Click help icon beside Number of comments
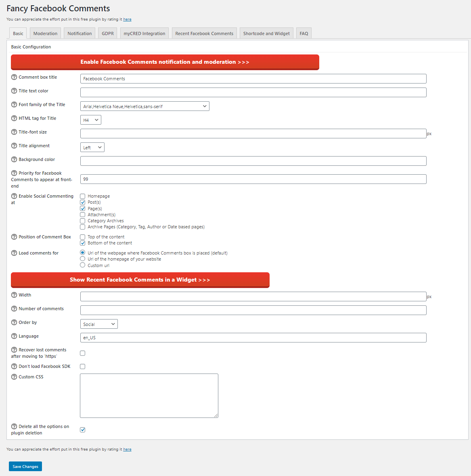471x476 pixels. tap(14, 309)
